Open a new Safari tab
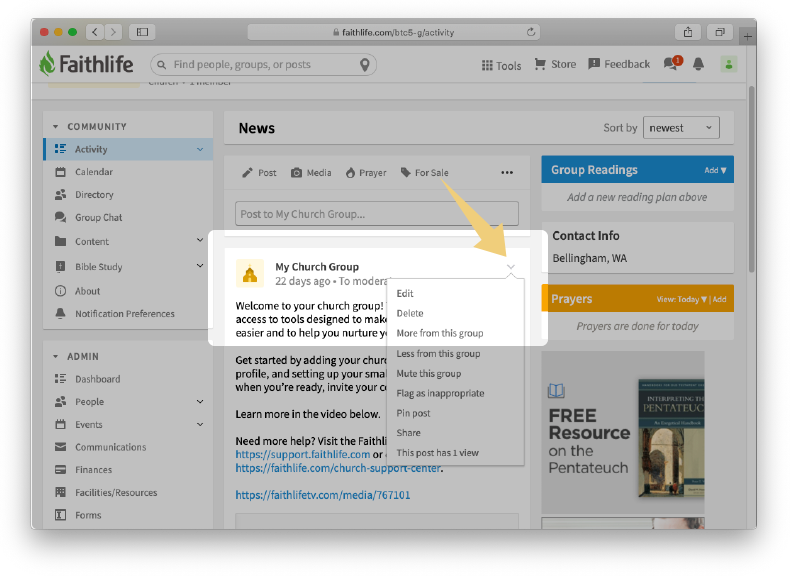Viewport: 790px width, 576px height. click(748, 36)
